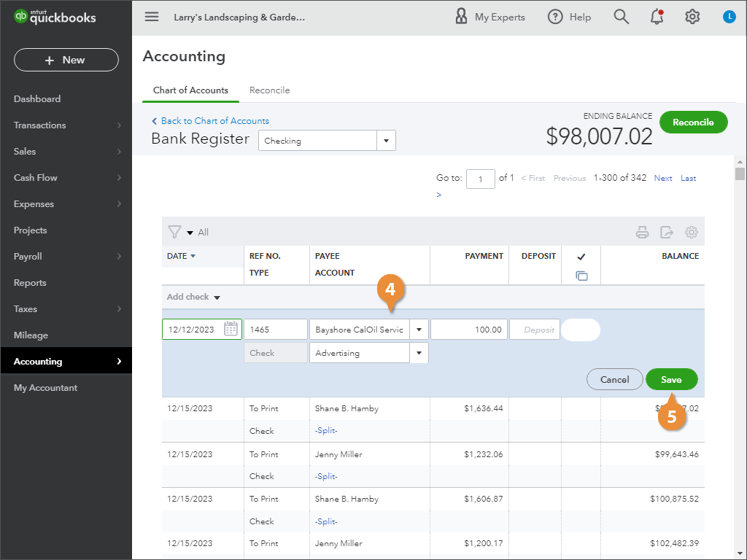The image size is (747, 560).
Task: Click the print register icon
Action: [642, 233]
